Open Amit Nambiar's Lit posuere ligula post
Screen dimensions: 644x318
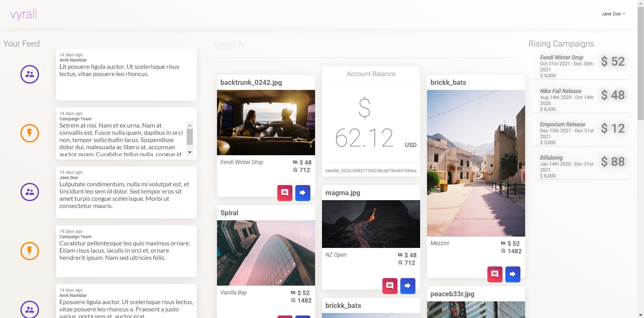click(x=126, y=75)
